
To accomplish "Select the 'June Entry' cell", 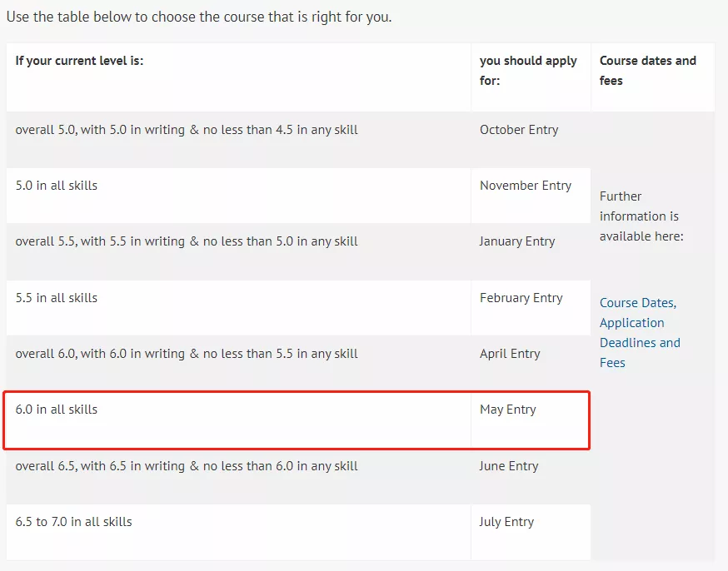I will tap(531, 476).
